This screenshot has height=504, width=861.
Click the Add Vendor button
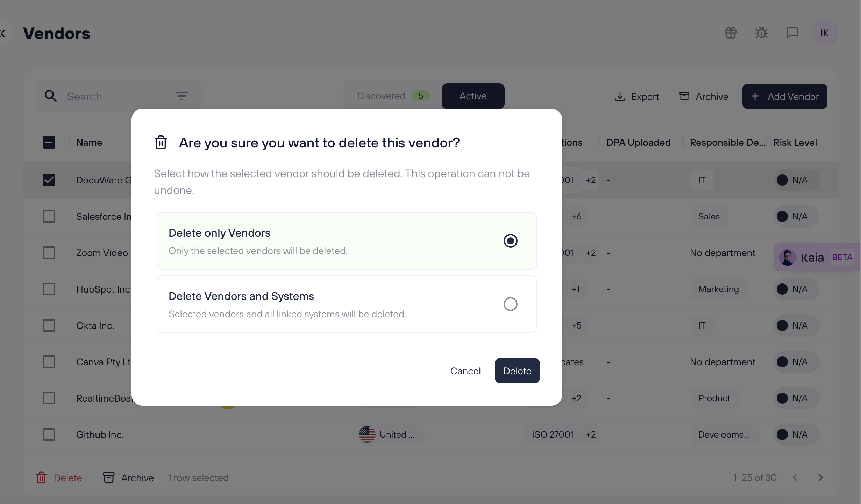coord(785,96)
